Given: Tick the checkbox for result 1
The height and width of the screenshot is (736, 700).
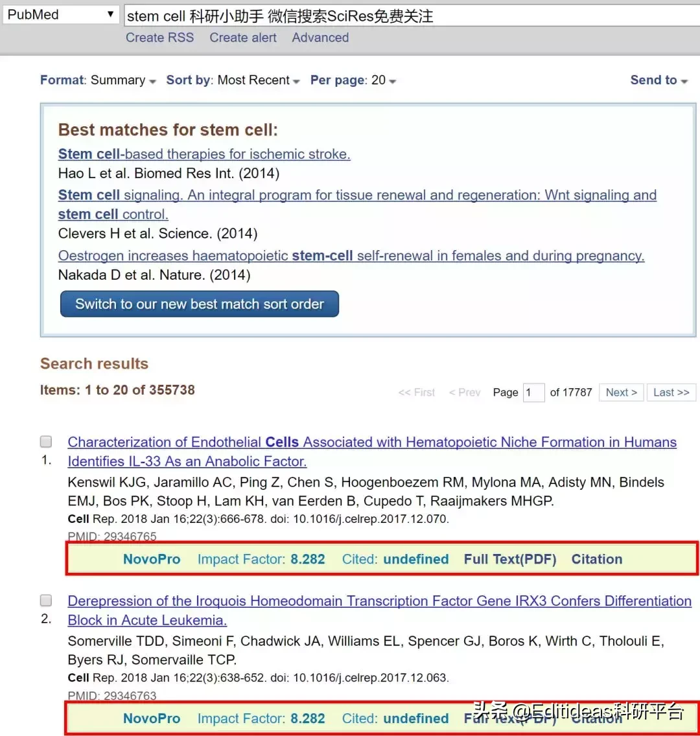Looking at the screenshot, I should coord(46,442).
